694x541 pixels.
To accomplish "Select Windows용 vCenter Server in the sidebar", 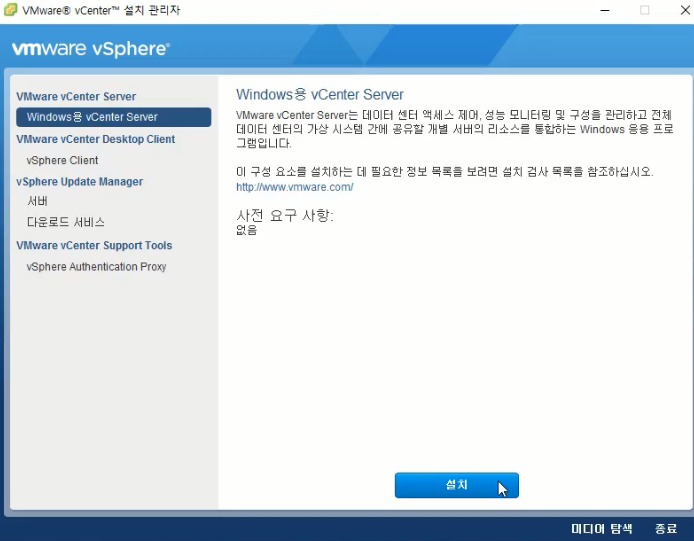I will (113, 117).
